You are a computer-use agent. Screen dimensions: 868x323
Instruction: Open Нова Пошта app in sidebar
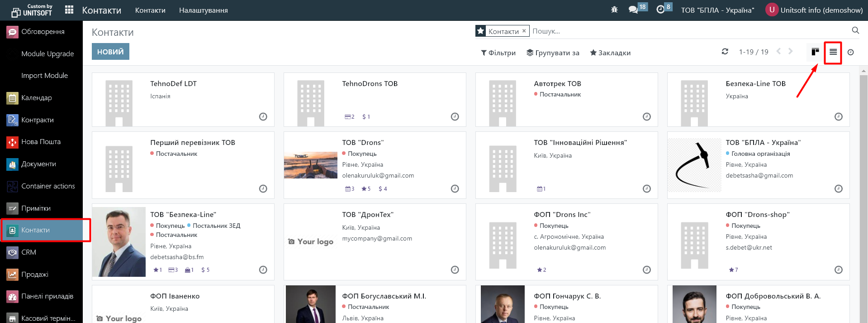coord(41,142)
